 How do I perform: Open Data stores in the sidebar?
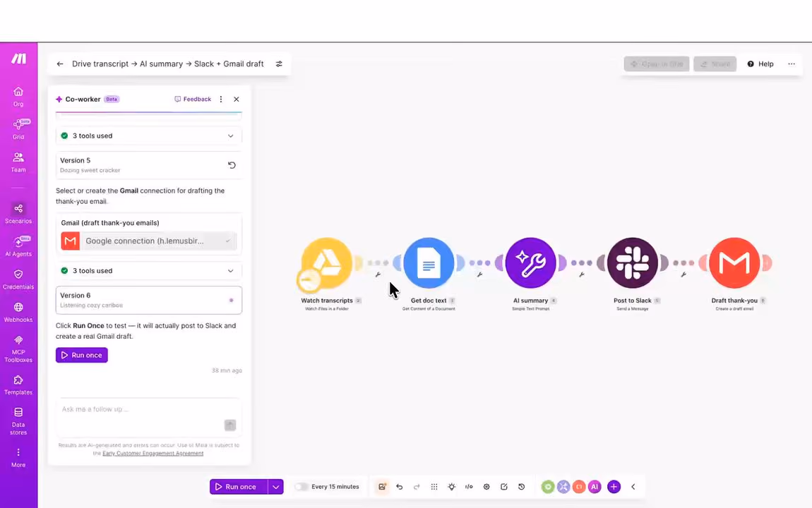18,421
